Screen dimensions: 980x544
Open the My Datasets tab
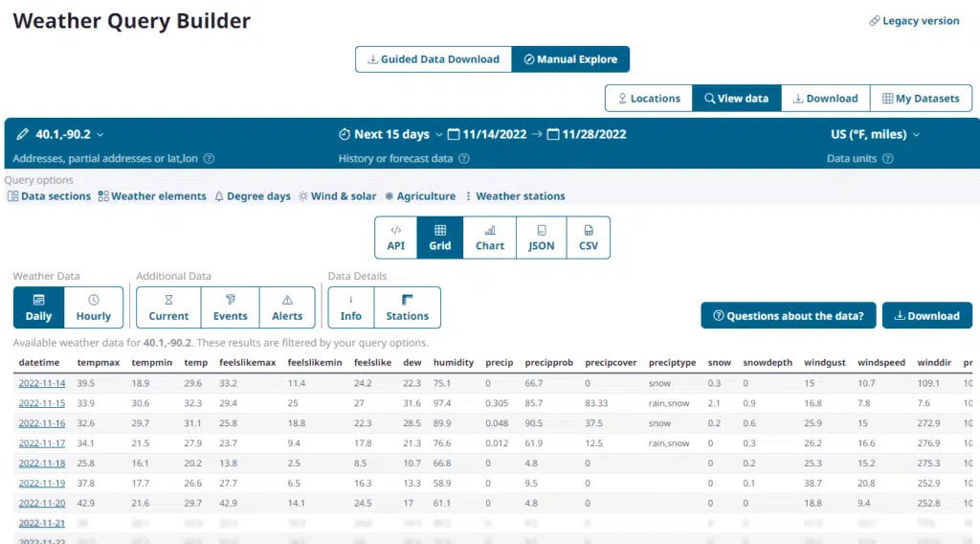click(x=921, y=99)
